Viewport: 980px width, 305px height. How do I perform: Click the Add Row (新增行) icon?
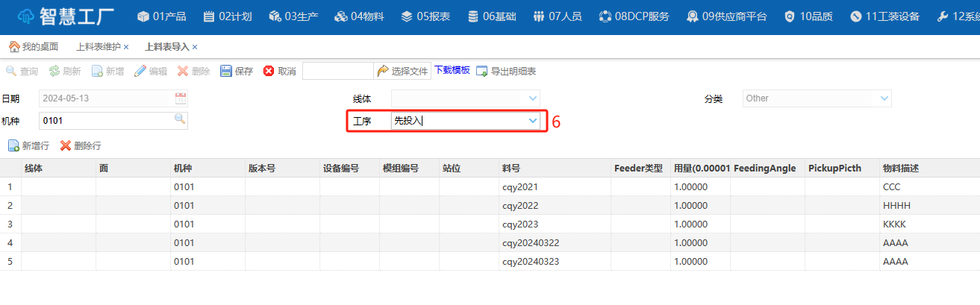click(x=13, y=145)
